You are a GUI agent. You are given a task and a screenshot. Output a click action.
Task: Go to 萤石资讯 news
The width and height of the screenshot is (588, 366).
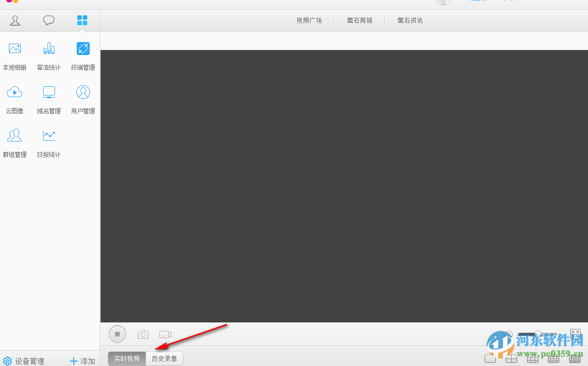tap(410, 21)
